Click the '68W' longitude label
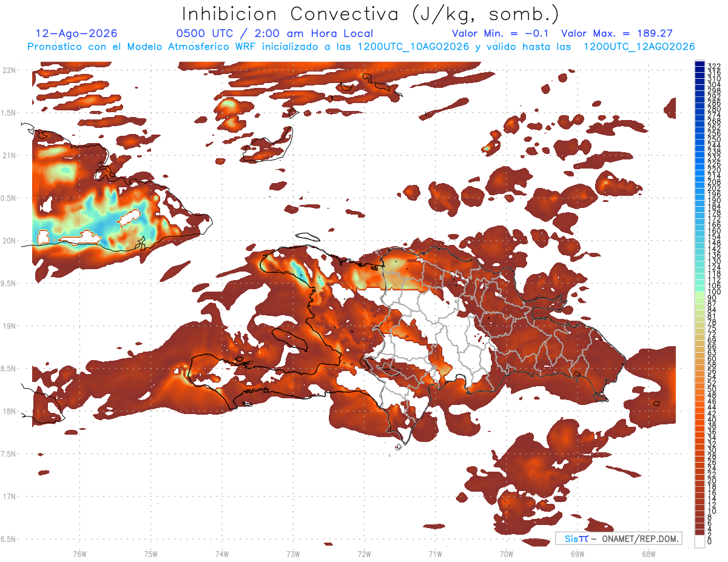This screenshot has height=562, width=728. tap(649, 554)
